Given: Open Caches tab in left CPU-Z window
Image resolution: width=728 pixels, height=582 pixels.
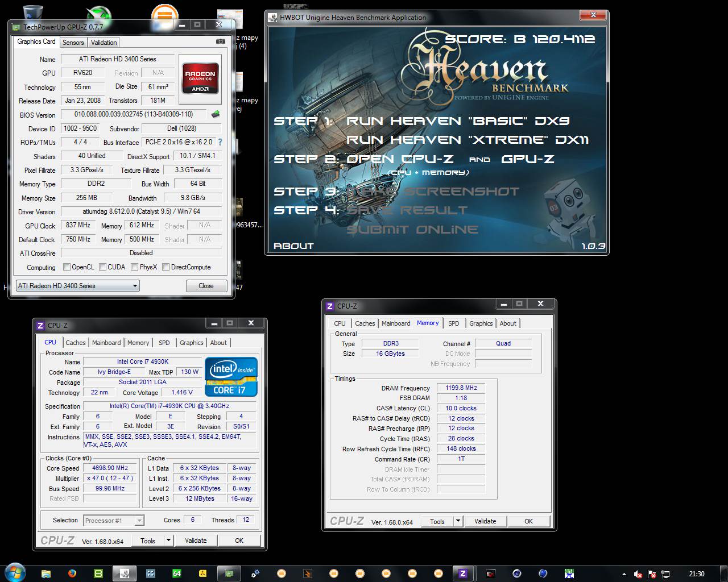Looking at the screenshot, I should (75, 343).
